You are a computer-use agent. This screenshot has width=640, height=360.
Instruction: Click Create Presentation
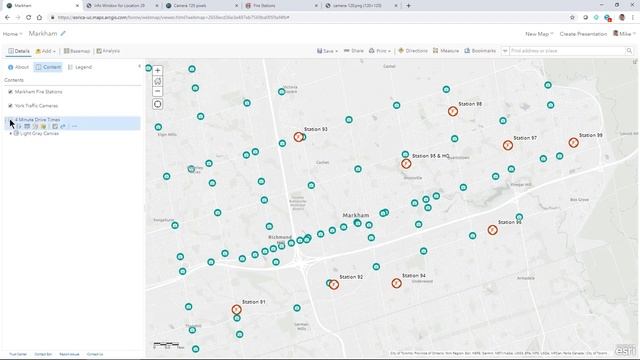(x=583, y=34)
